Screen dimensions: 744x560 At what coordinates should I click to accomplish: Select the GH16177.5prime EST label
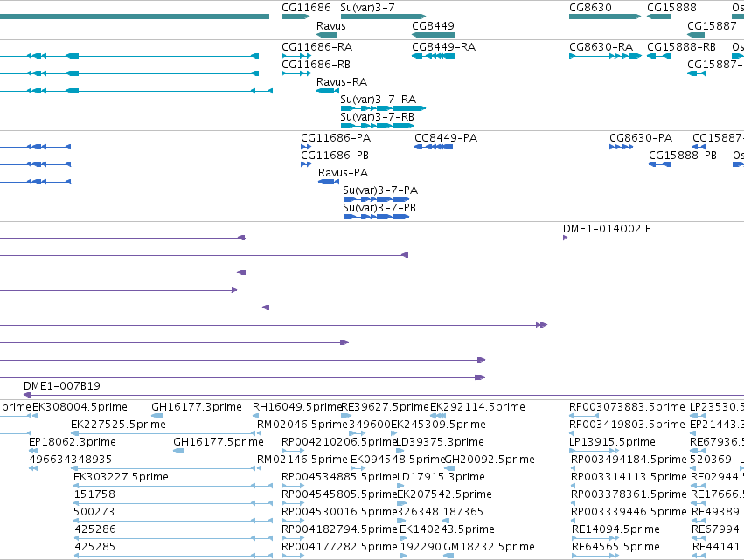[219, 442]
